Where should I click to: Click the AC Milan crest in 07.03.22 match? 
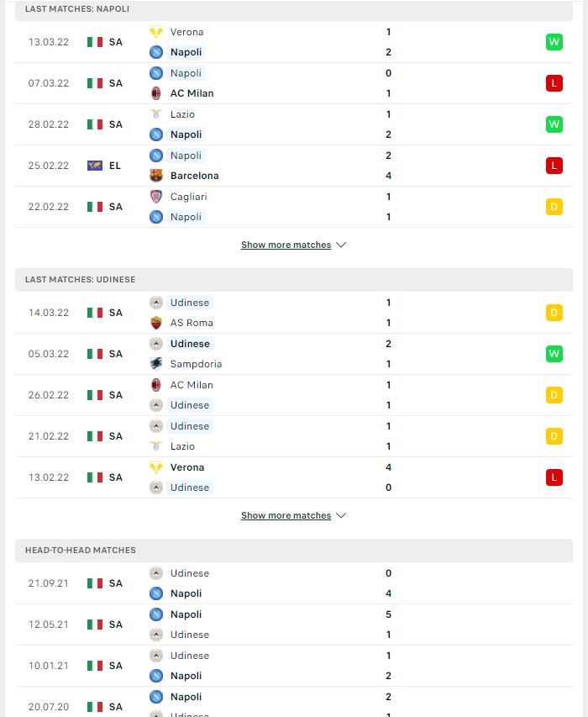tap(156, 93)
